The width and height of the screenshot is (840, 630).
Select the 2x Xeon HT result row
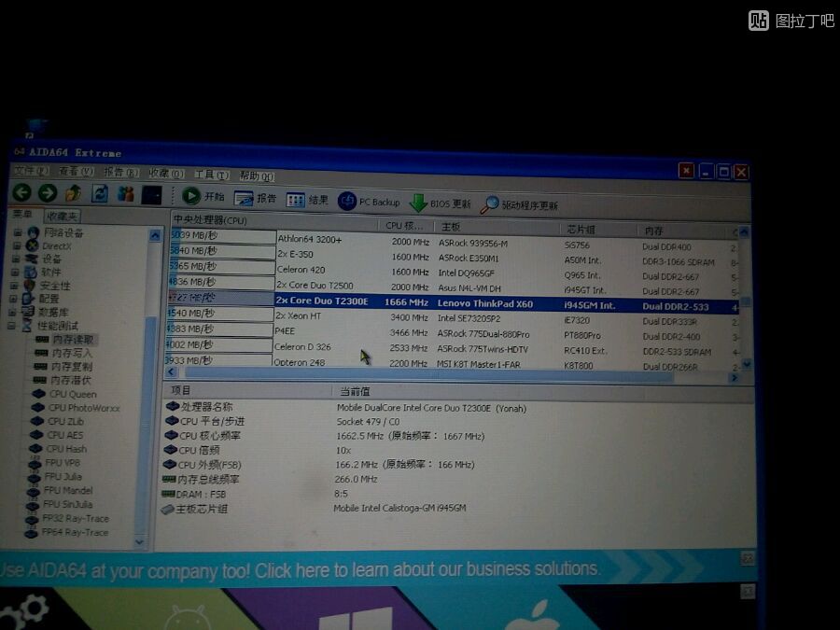(x=452, y=317)
